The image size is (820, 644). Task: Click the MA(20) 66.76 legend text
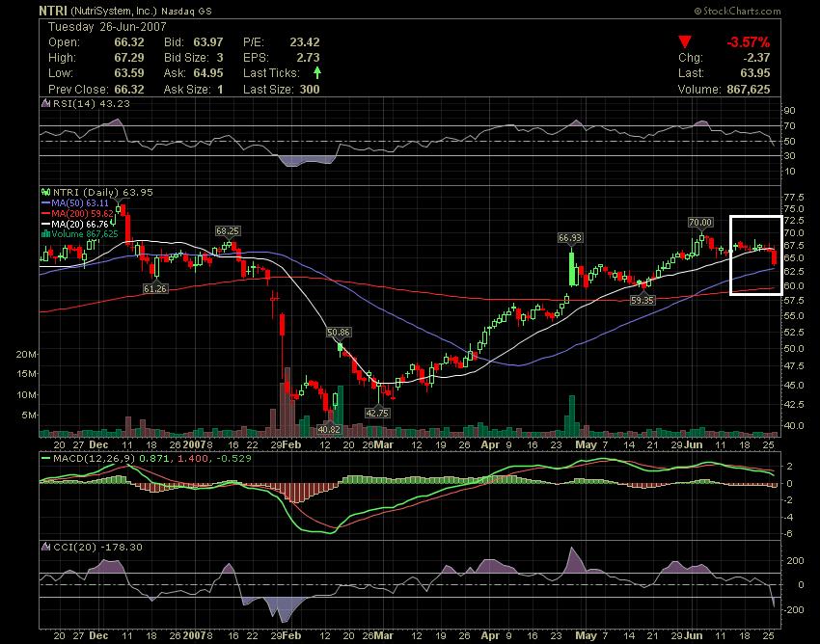(x=80, y=224)
